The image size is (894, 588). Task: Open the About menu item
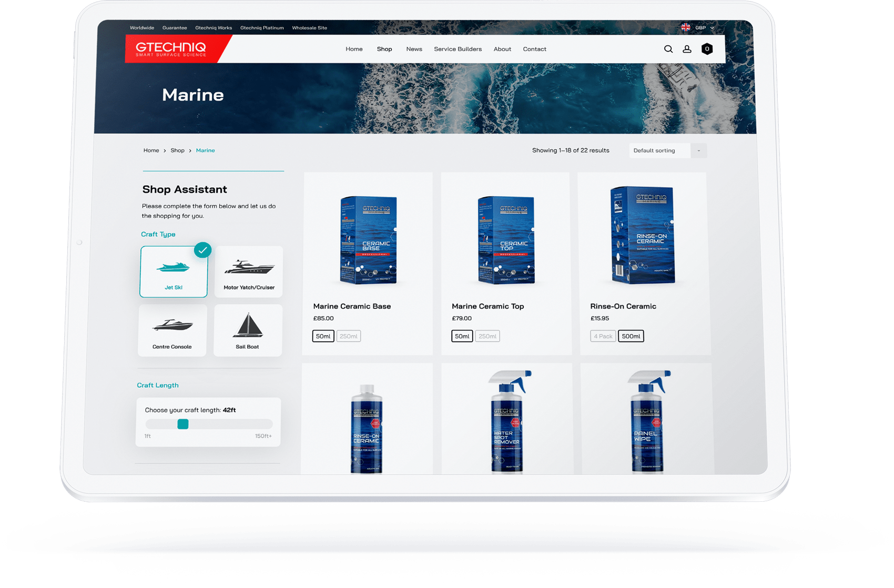tap(502, 49)
